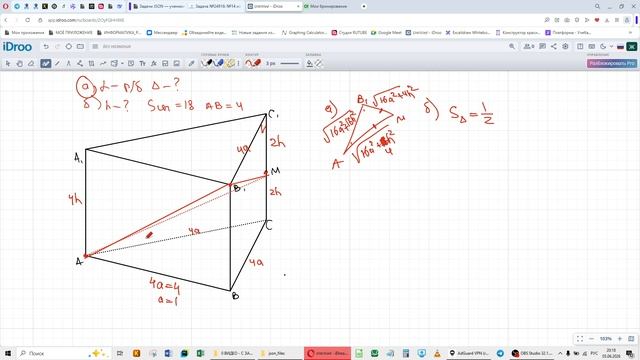Viewport: 640px width, 360px height.
Task: Select the eraser tool
Action: 31,64
